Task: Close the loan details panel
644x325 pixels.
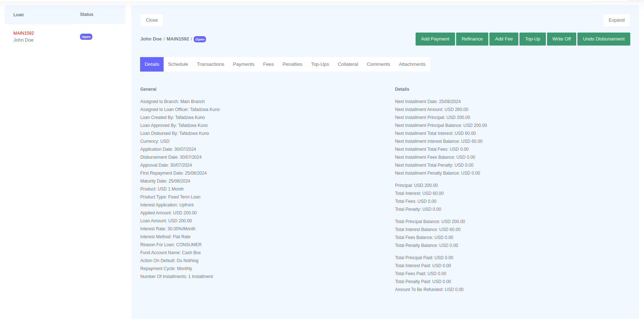Action: [x=151, y=20]
